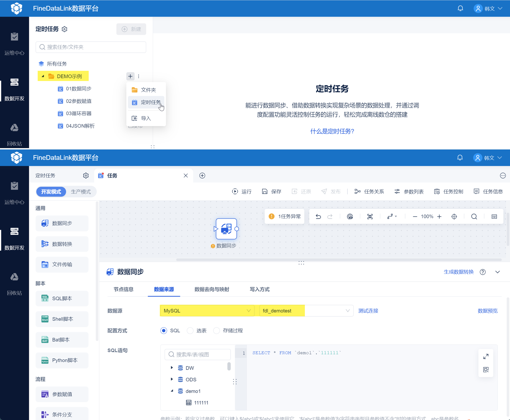Switch to the 数据去向与映射 tab

(x=212, y=289)
